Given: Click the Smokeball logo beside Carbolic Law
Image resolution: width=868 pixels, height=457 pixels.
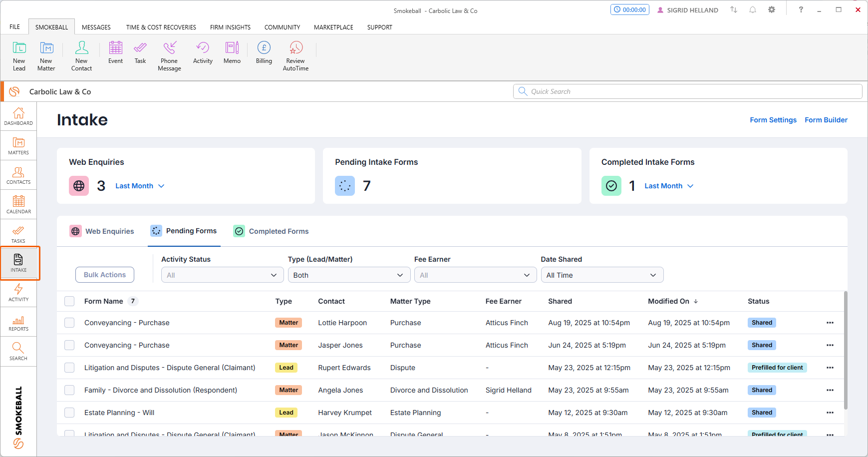Looking at the screenshot, I should [14, 91].
